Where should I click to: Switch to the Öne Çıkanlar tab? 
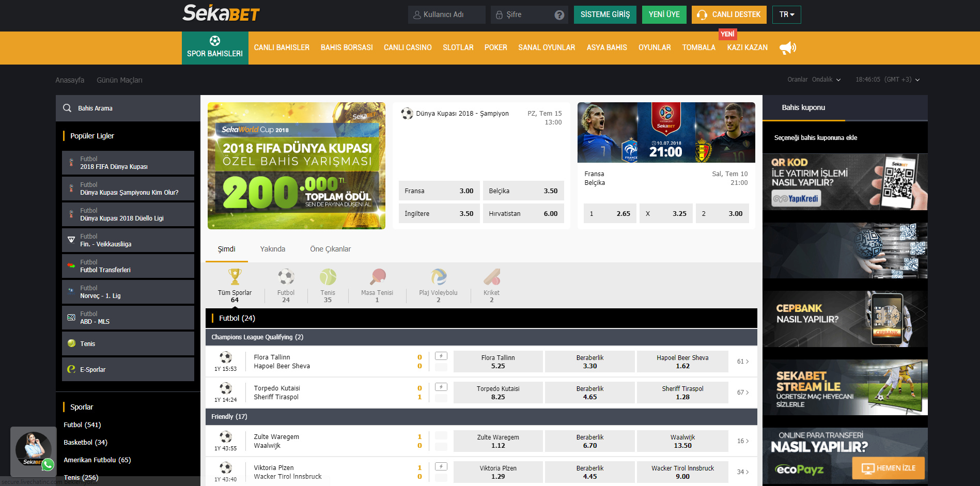pos(330,249)
